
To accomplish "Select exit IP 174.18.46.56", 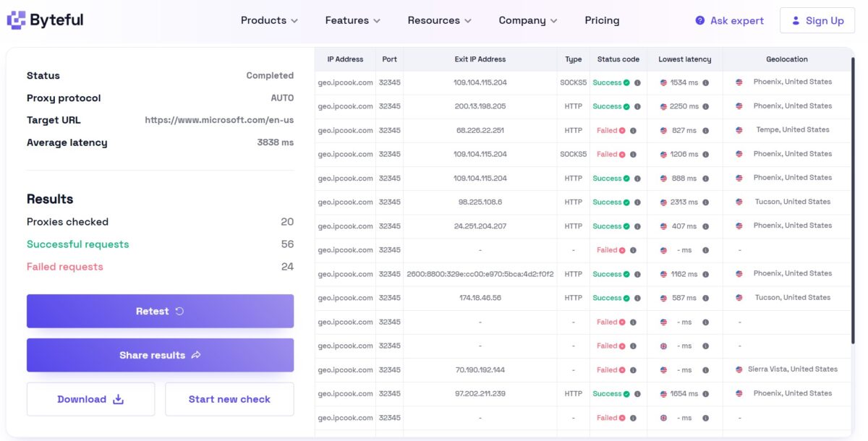I will tap(480, 298).
